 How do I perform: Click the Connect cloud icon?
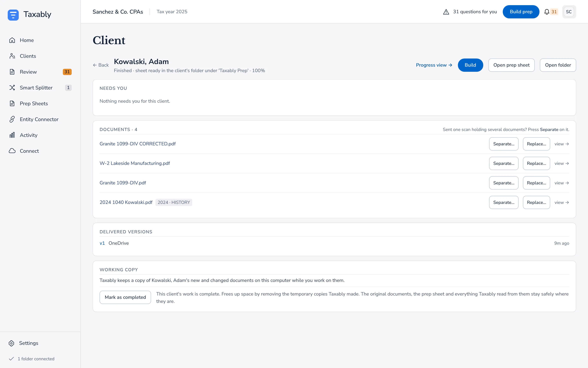click(12, 151)
